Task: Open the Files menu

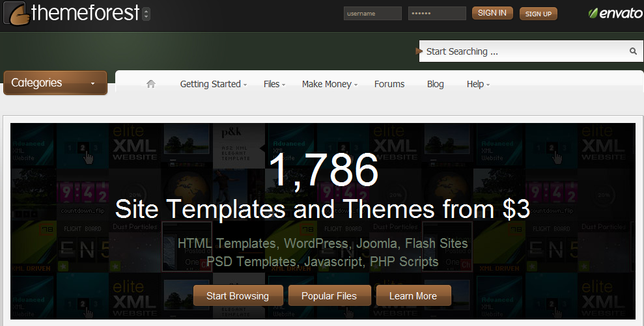Action: point(274,84)
